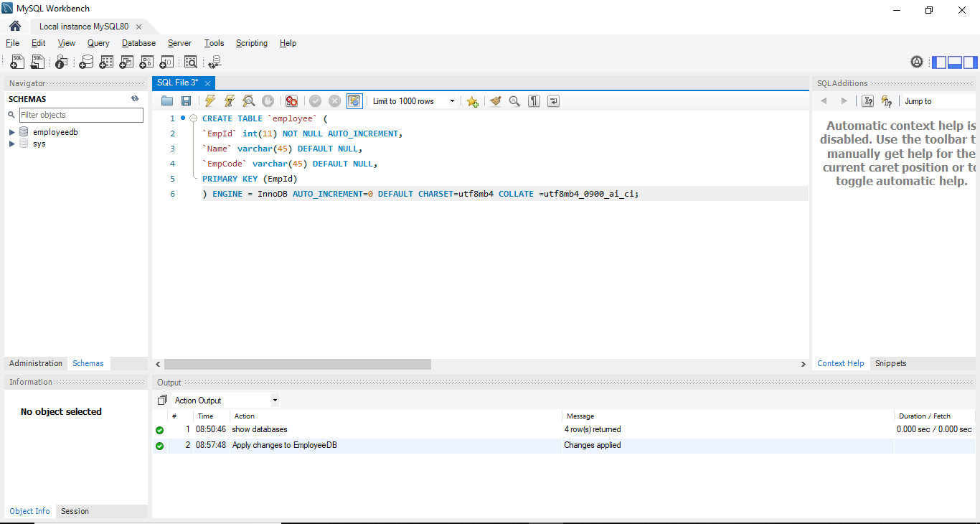Create a new view in active schema
The image size is (980, 524).
point(126,62)
